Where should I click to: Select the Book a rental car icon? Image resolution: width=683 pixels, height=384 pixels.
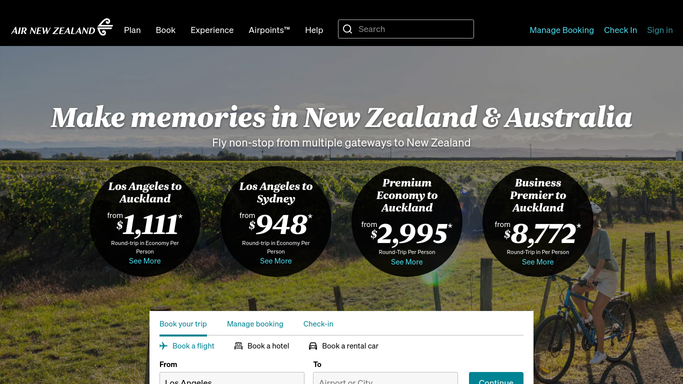[313, 346]
